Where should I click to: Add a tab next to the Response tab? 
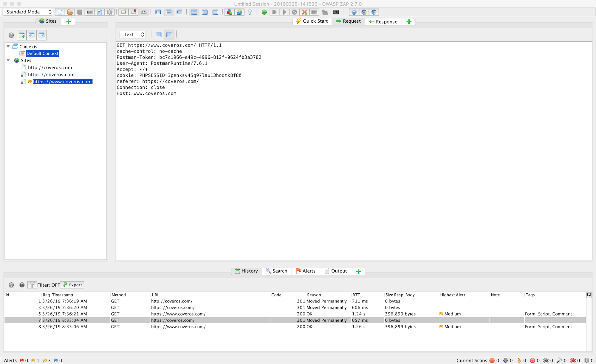(409, 21)
